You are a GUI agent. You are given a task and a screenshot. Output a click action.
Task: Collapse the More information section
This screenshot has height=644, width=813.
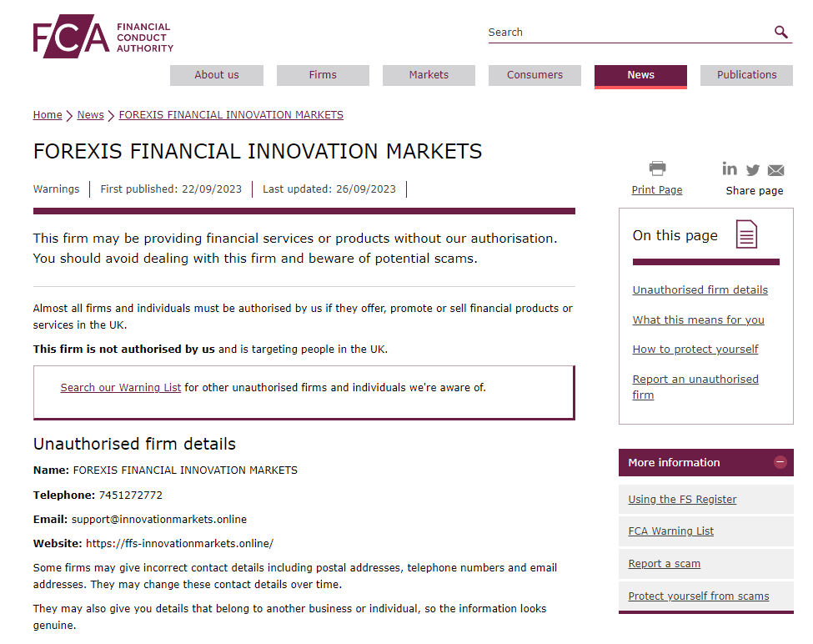pos(780,462)
